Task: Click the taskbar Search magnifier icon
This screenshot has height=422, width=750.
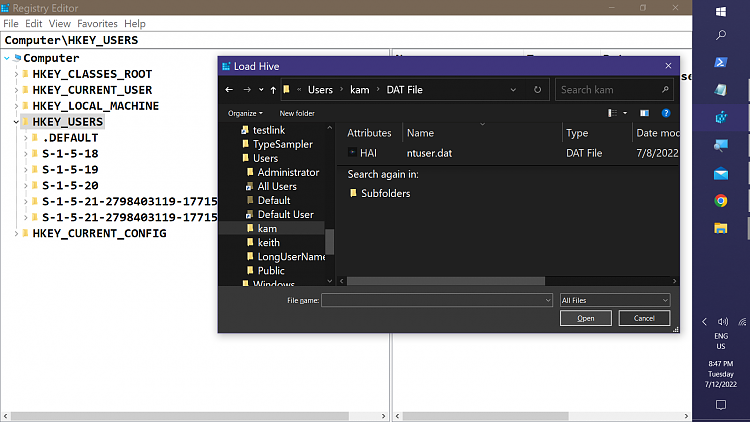Action: coord(721,35)
